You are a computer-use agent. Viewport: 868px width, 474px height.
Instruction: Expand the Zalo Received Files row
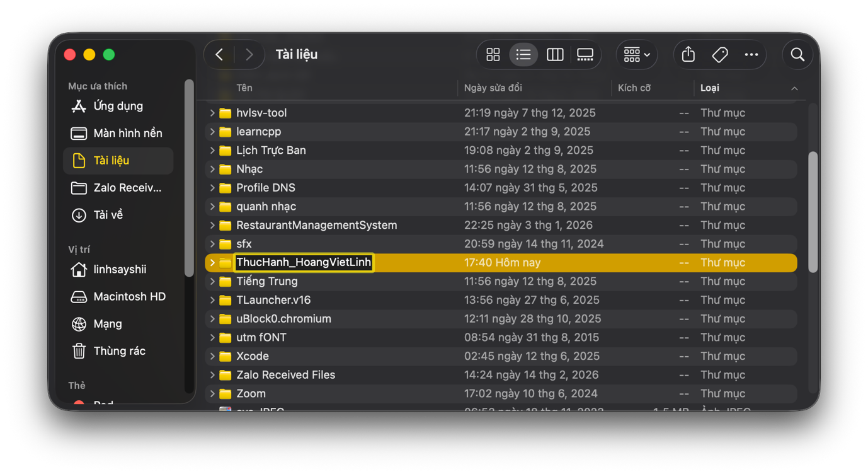(212, 375)
